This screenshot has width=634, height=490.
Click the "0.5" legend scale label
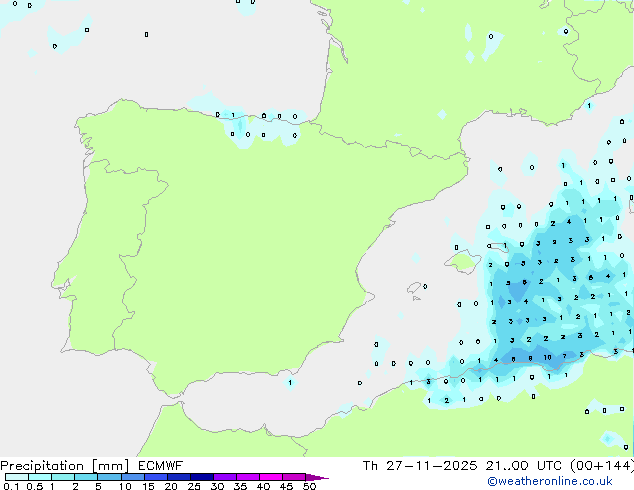tap(35, 486)
